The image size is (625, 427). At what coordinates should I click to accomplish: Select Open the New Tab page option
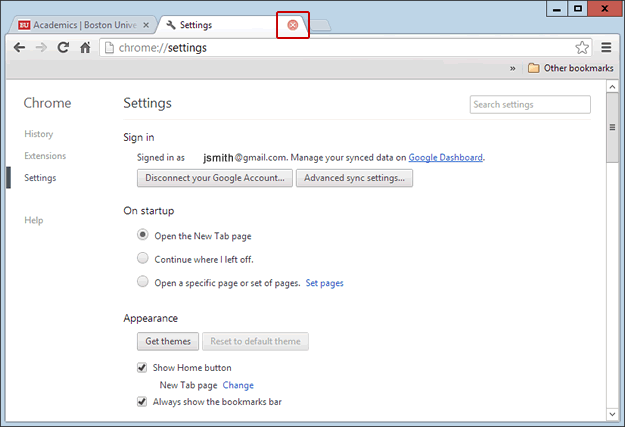click(143, 235)
